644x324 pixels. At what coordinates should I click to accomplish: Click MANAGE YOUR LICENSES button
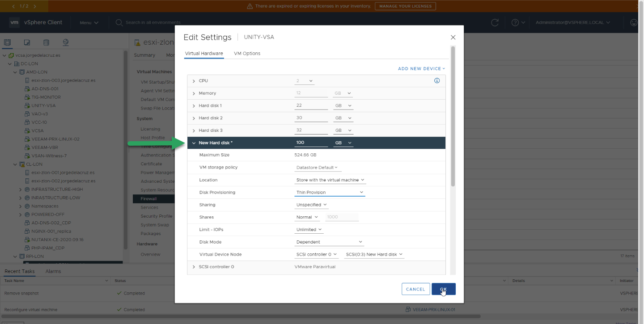click(x=406, y=6)
